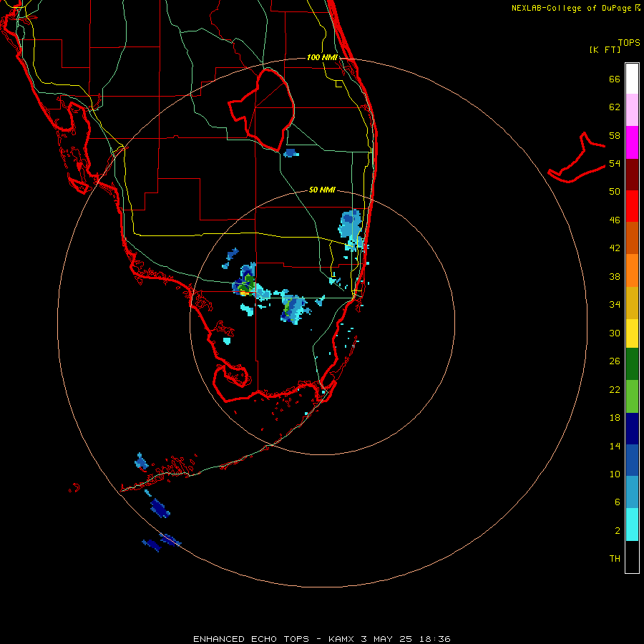Click the legend value '6'

(618, 502)
